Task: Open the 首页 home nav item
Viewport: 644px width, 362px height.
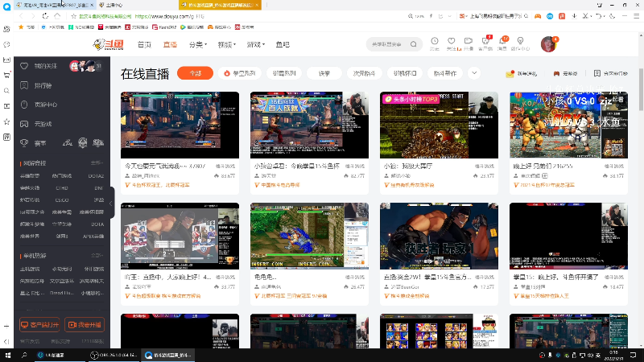Action: point(144,44)
